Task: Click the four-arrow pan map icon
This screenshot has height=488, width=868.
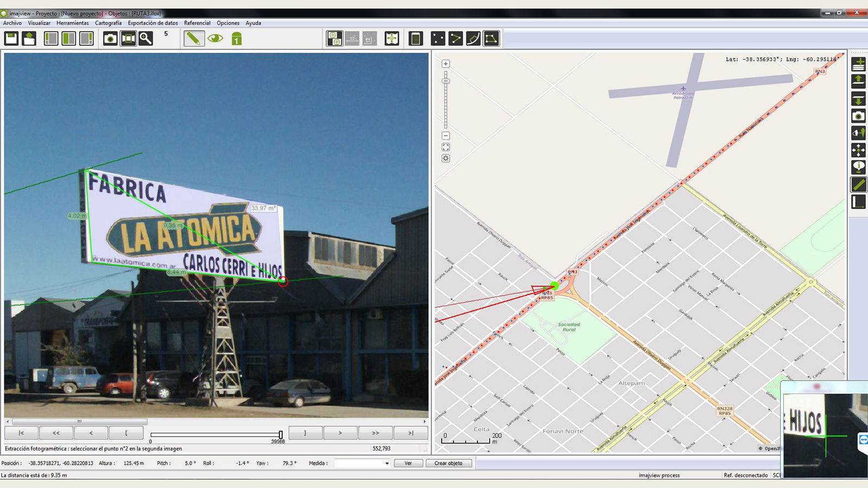Action: coord(858,150)
